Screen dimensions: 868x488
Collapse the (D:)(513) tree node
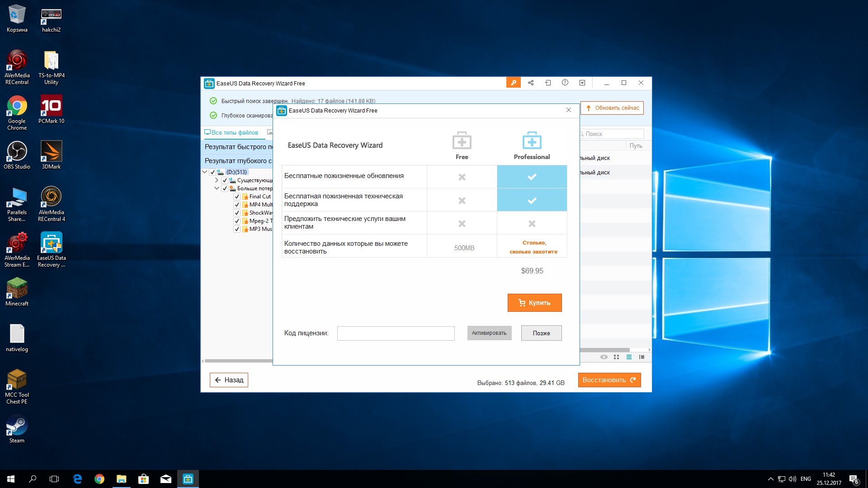pos(205,172)
